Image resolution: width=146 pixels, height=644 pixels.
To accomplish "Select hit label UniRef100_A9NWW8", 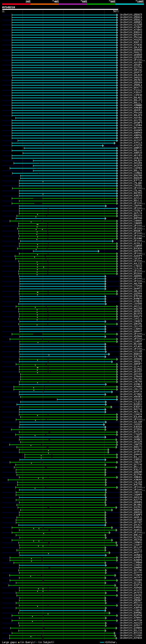I will click(x=131, y=105).
